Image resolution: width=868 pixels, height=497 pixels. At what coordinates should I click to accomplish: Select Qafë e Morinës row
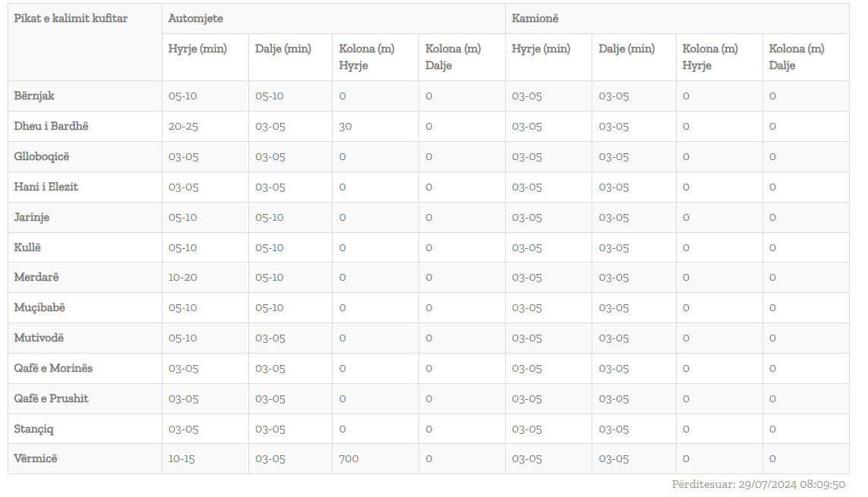point(428,368)
